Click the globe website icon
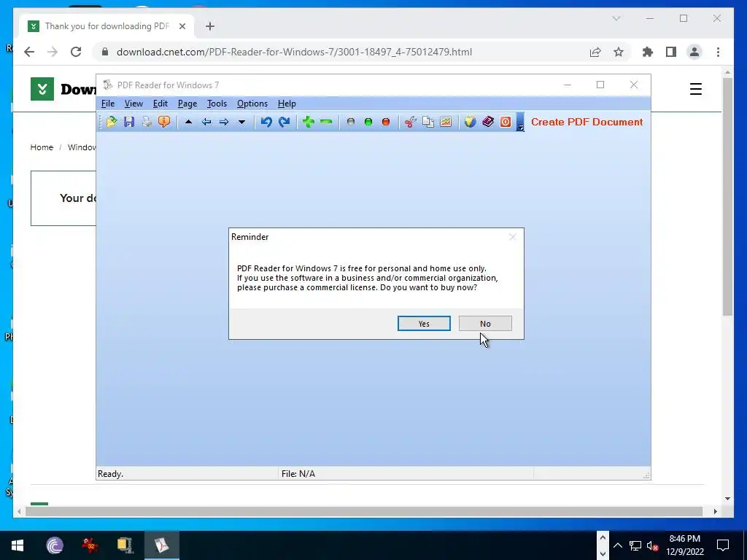Image resolution: width=747 pixels, height=560 pixels. [471, 122]
